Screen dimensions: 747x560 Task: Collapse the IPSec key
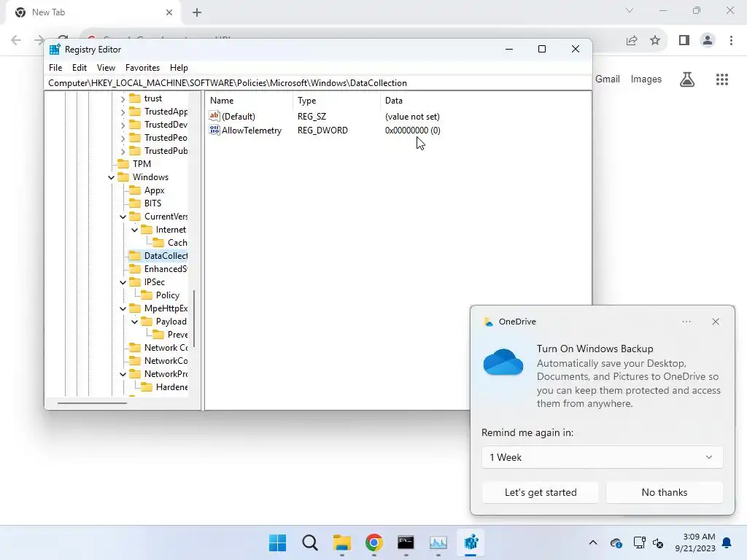tap(123, 282)
